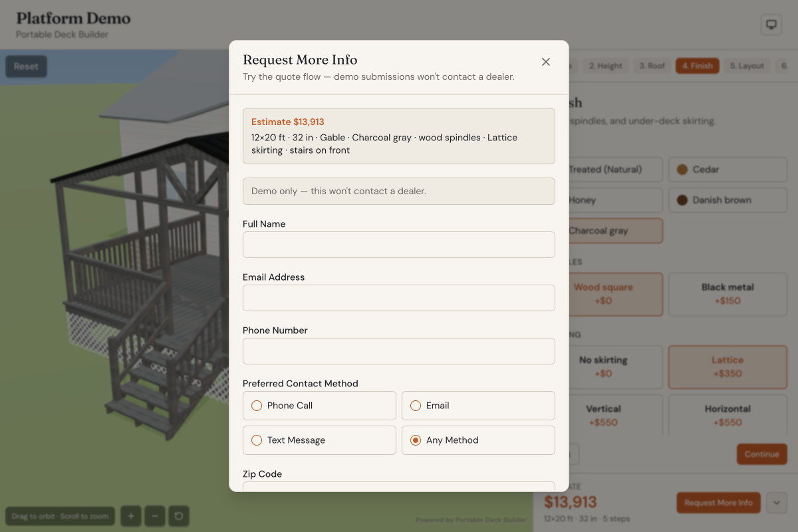Viewport: 798px width, 532px height.
Task: Click the orange Continue button
Action: 761,454
